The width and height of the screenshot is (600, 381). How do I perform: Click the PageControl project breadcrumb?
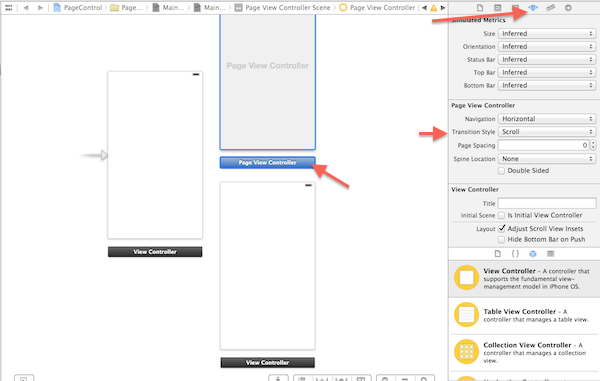pos(78,7)
